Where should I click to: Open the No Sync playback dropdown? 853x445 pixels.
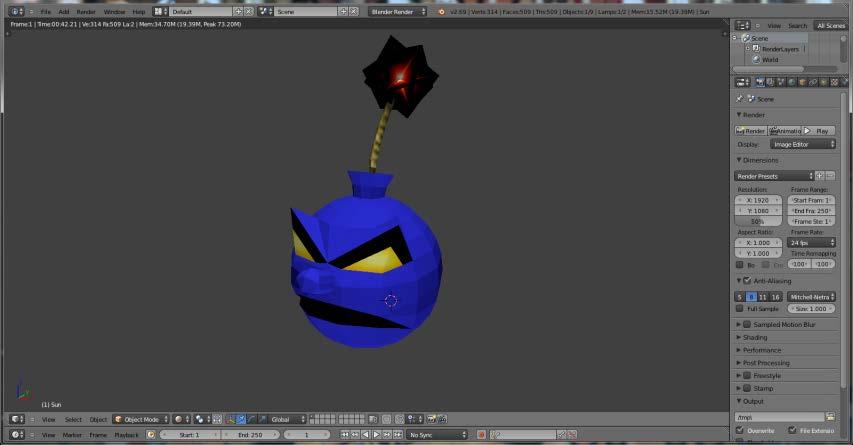[438, 435]
